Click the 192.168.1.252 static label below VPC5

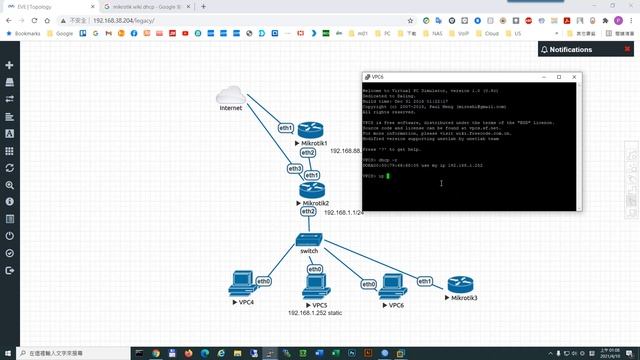315,313
